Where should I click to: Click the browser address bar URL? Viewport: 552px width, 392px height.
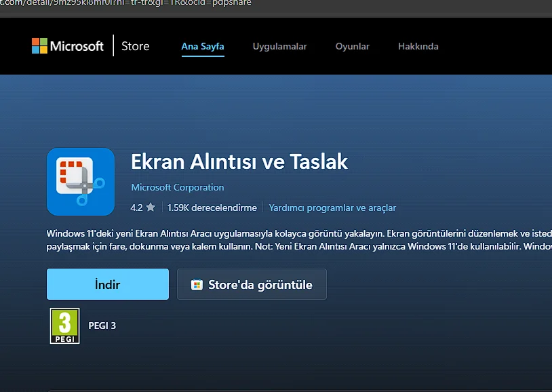[125, 3]
